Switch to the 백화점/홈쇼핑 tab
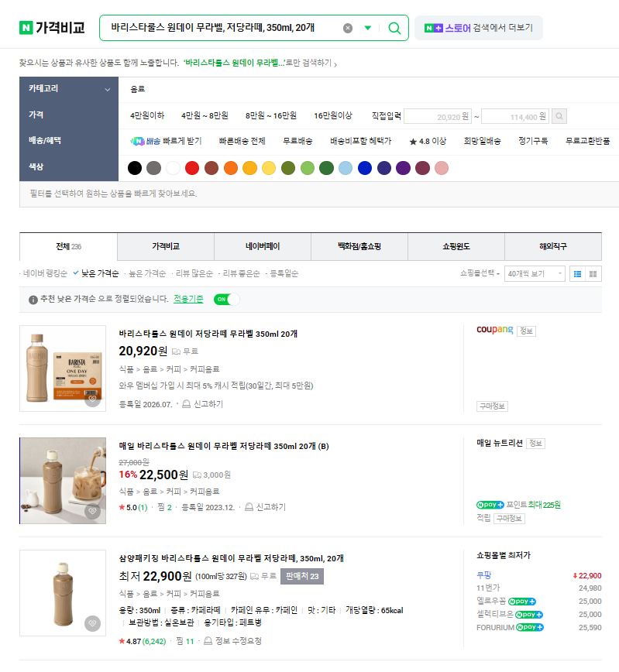The height and width of the screenshot is (672, 619). [x=359, y=246]
